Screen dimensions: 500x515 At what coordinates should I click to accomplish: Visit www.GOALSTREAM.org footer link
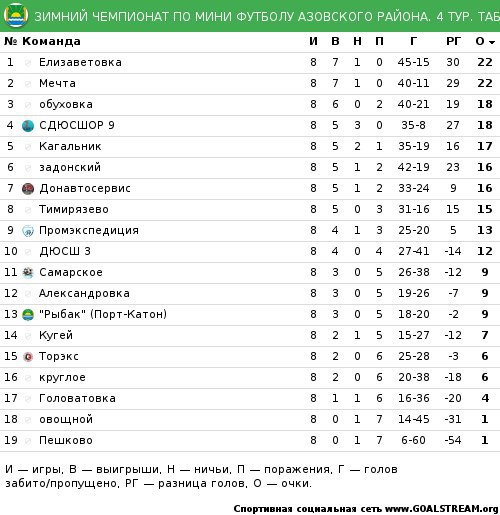tap(442, 509)
